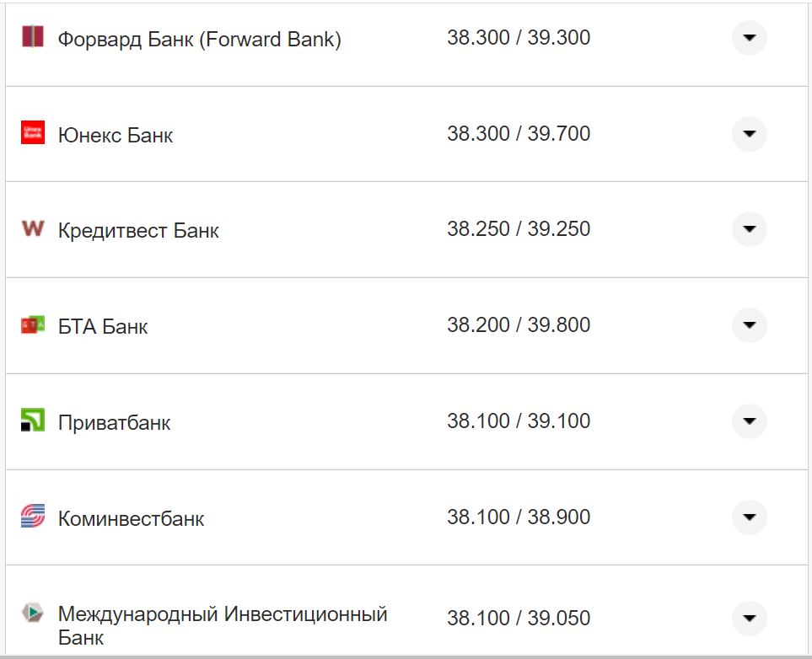812x659 pixels.
Task: Expand rates details for БТА Банк
Action: pos(749,324)
